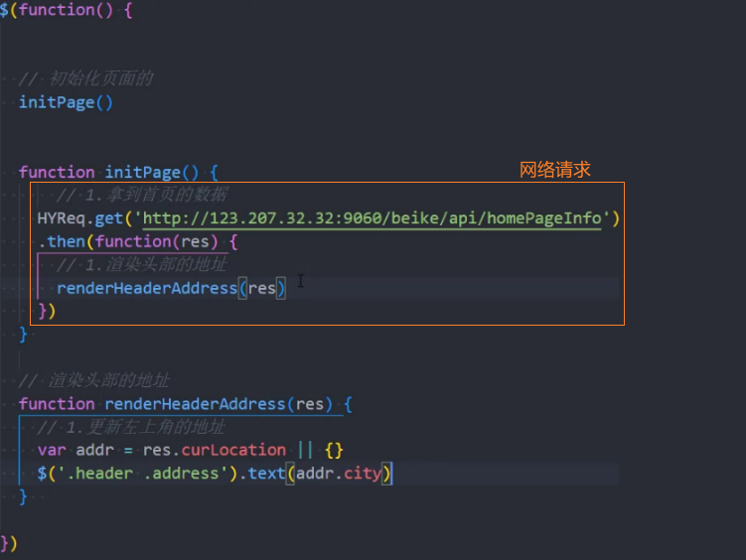Click the city property in addr.city
The height and width of the screenshot is (560, 746).
point(363,474)
